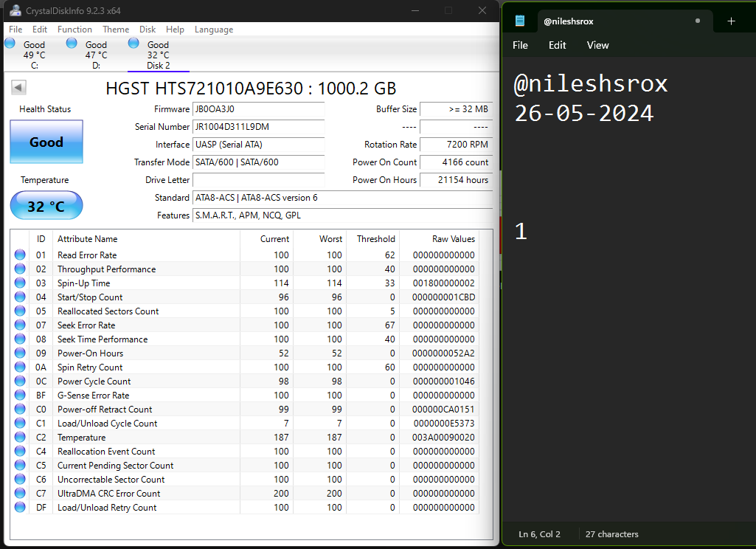Select the D: drive status orb
The width and height of the screenshot is (756, 549).
pyautogui.click(x=72, y=44)
